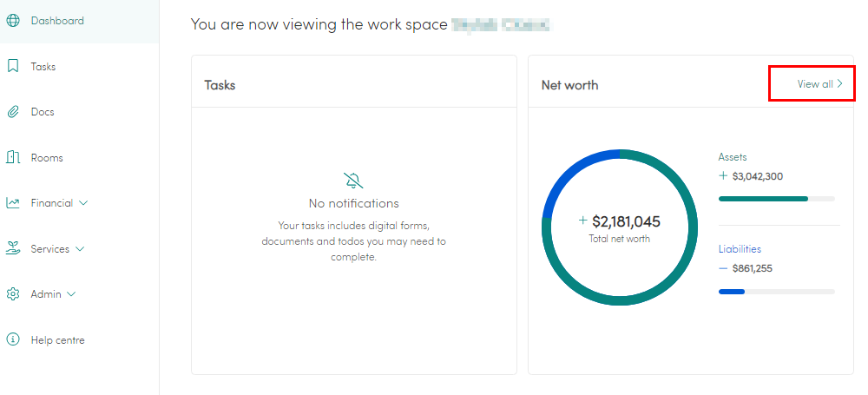Click the net worth donut chart
The height and width of the screenshot is (395, 868).
point(620,227)
